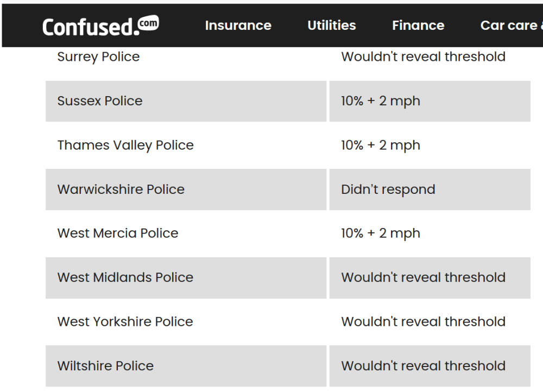The image size is (543, 392).
Task: Click Thames Valley Police's 10% + 2 mph value
Action: point(381,146)
